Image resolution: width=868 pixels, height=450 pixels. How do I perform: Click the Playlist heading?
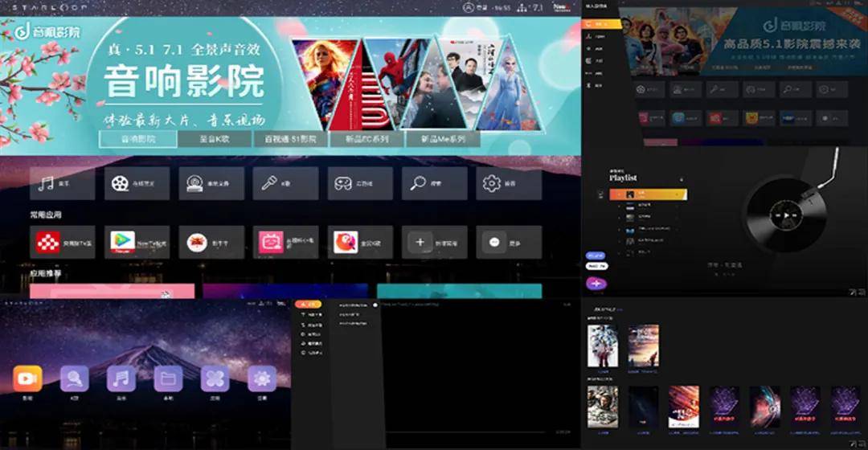pos(624,178)
